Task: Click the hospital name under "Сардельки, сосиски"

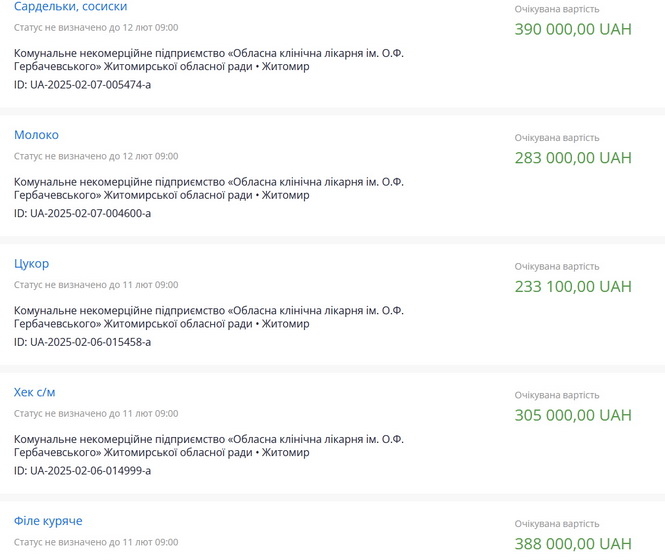Action: click(208, 59)
